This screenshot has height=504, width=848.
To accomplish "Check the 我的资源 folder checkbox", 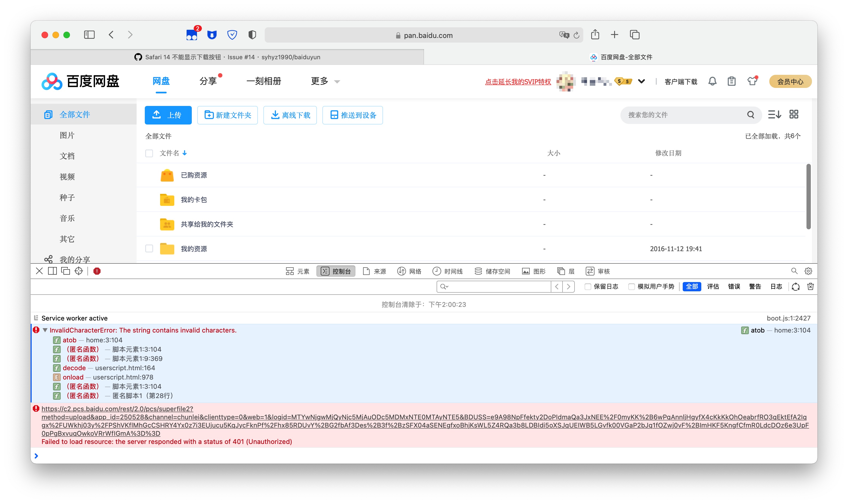I will [149, 249].
